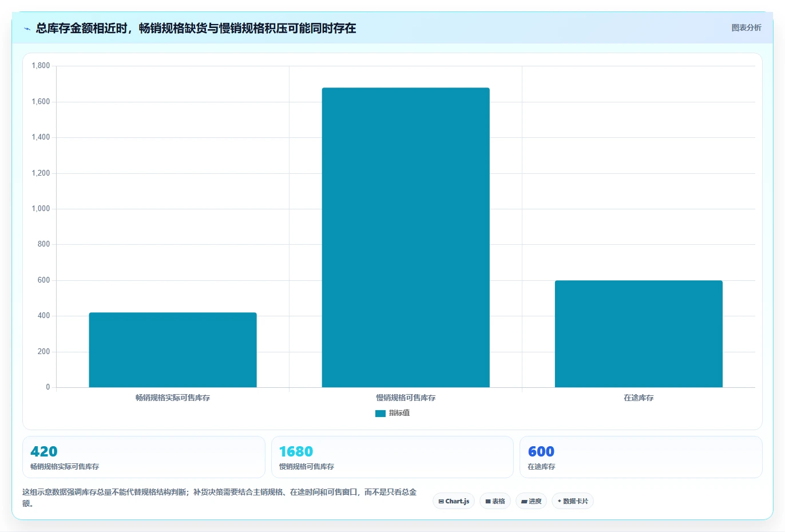Click the 1,400 y-axis tick label

(41, 137)
